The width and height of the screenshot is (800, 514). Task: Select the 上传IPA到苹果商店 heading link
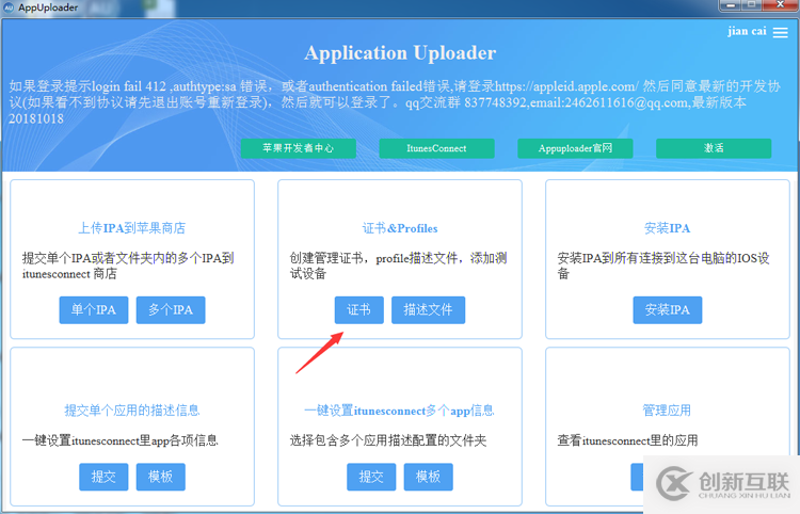pyautogui.click(x=132, y=228)
